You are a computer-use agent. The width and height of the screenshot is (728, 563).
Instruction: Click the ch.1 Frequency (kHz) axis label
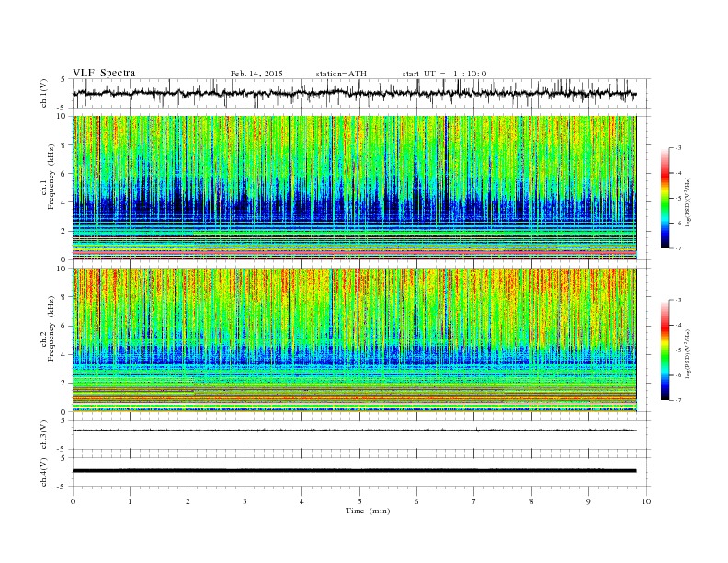(48, 177)
